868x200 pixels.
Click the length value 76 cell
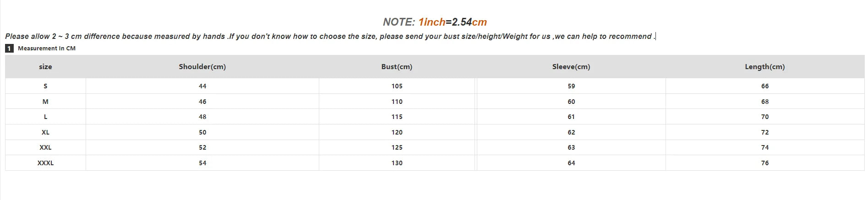765,163
